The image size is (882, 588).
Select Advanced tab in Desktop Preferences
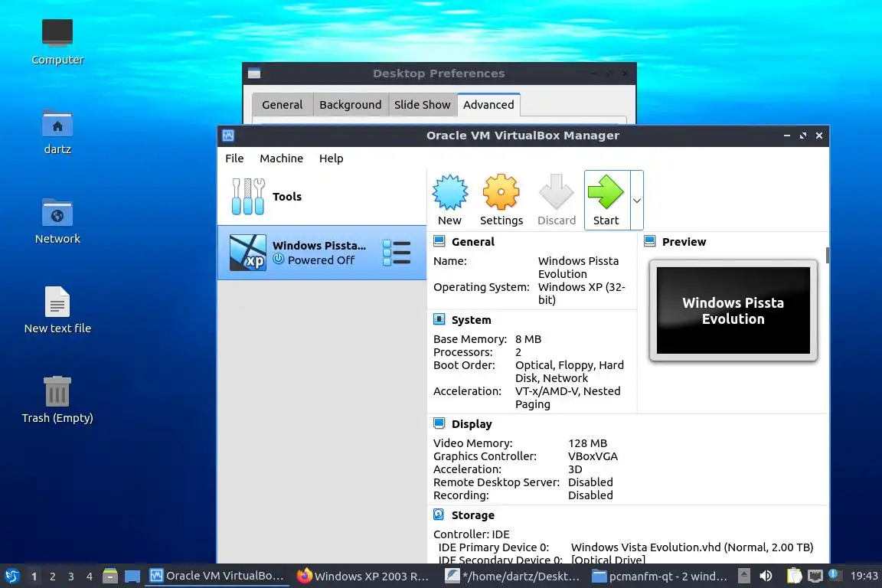[x=488, y=105]
